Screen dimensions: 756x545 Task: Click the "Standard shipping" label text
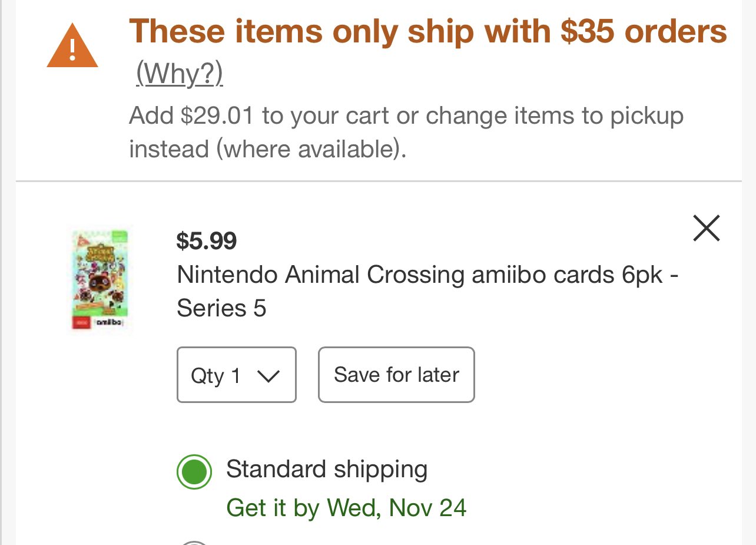point(327,470)
